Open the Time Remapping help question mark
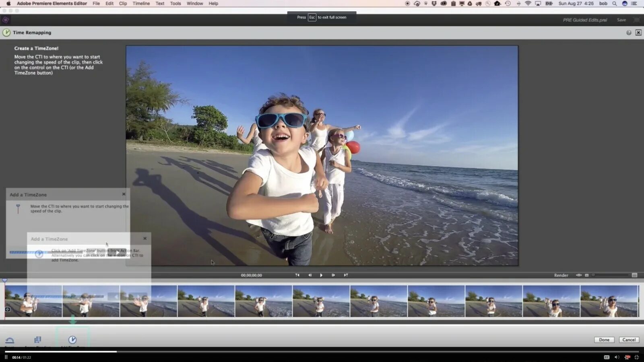This screenshot has height=362, width=644. pyautogui.click(x=629, y=33)
